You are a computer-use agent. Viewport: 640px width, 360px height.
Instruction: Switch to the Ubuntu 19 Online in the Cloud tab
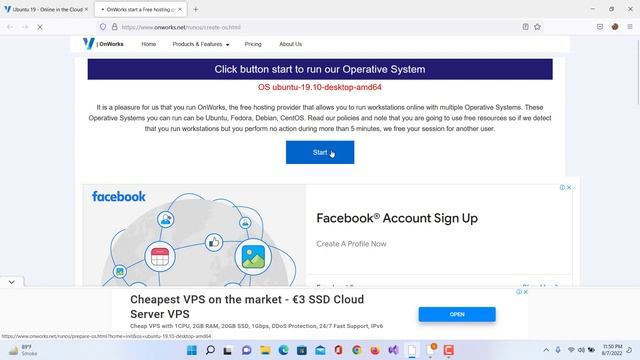tap(46, 9)
